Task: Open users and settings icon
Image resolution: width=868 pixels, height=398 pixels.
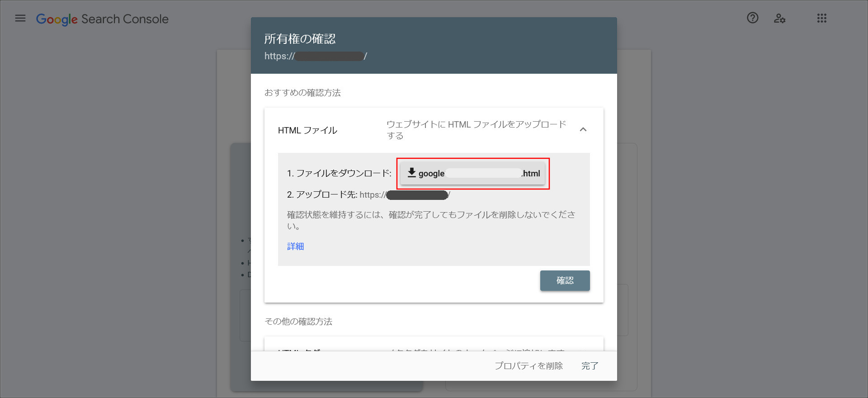Action: point(779,19)
